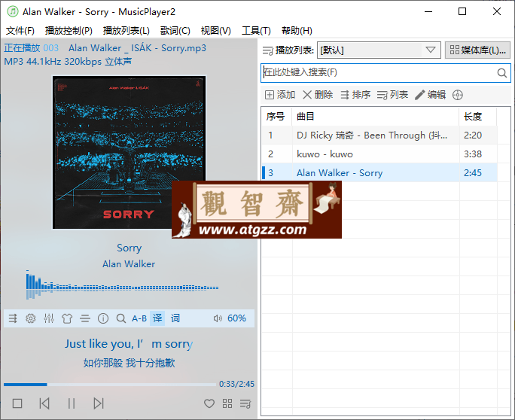The image size is (515, 420).
Task: Toggle playlist panel icon at bottom
Action: point(245,403)
